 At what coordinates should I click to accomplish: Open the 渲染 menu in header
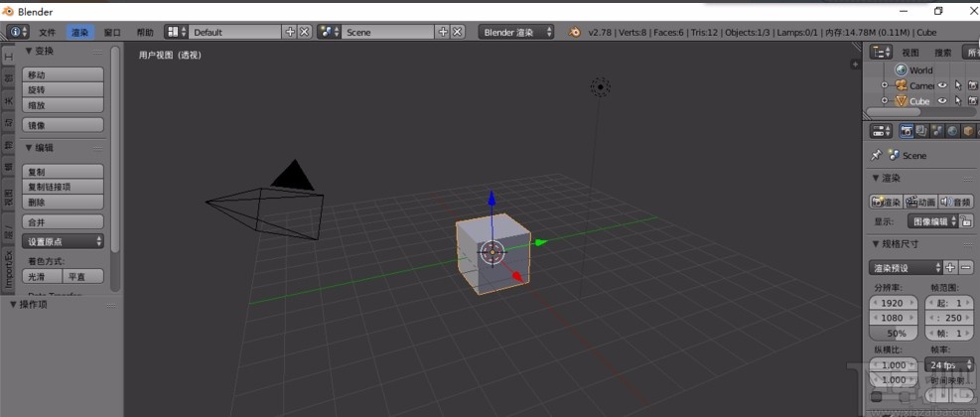[x=79, y=33]
